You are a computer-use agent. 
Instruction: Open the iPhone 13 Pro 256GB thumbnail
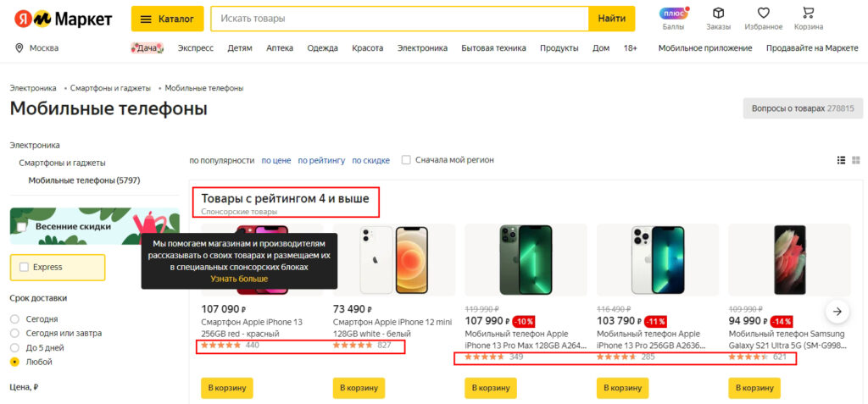tap(658, 259)
